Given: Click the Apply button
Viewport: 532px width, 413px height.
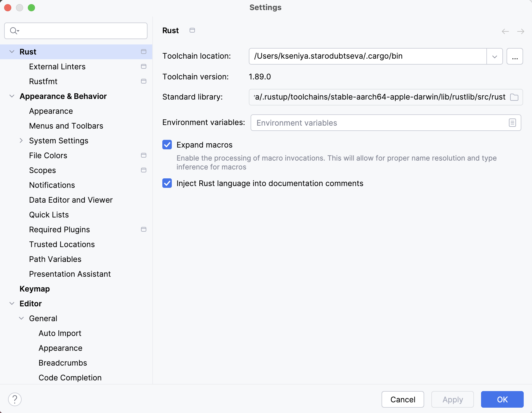Looking at the screenshot, I should 452,399.
